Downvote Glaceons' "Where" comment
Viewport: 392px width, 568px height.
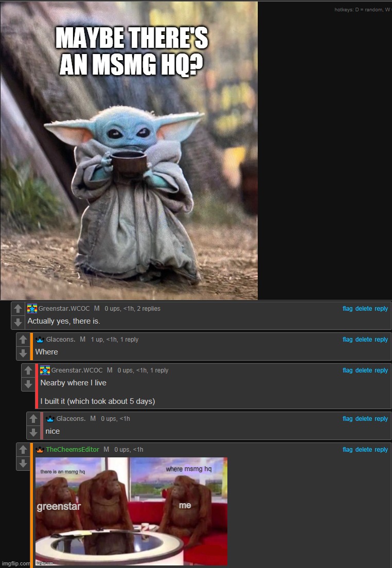(x=23, y=352)
